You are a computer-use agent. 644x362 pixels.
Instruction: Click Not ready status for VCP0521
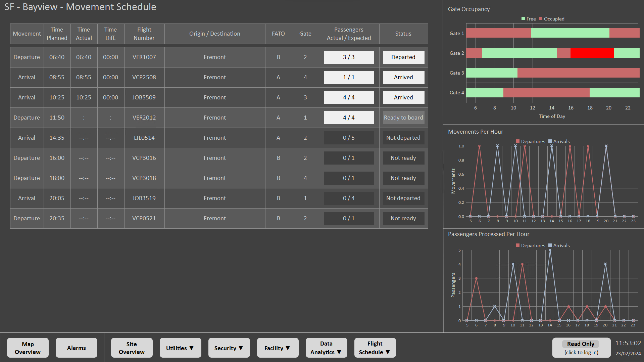coord(403,218)
